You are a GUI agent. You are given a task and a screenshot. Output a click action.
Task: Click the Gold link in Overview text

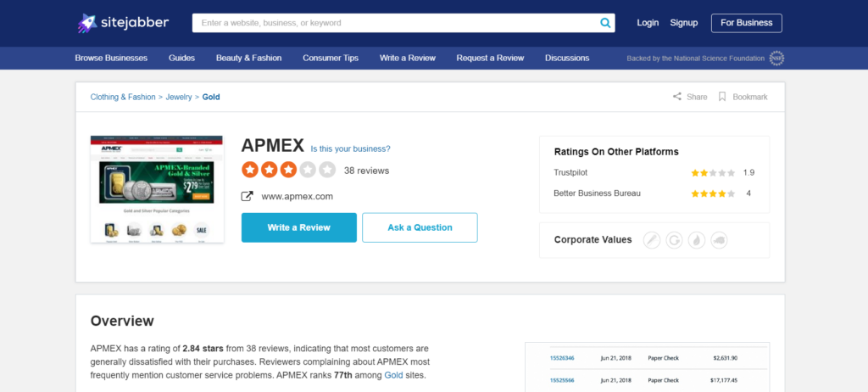point(392,375)
